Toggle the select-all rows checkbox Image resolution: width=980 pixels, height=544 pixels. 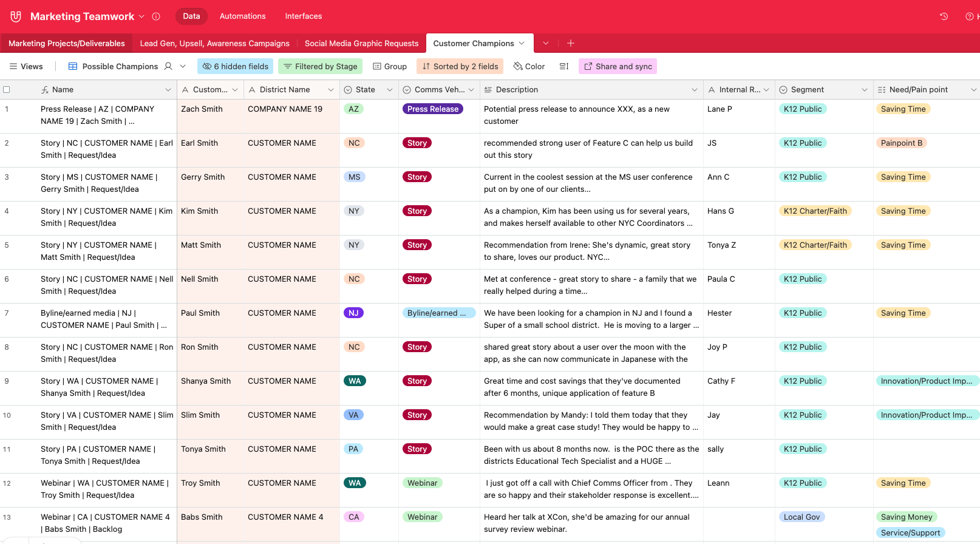(7, 89)
